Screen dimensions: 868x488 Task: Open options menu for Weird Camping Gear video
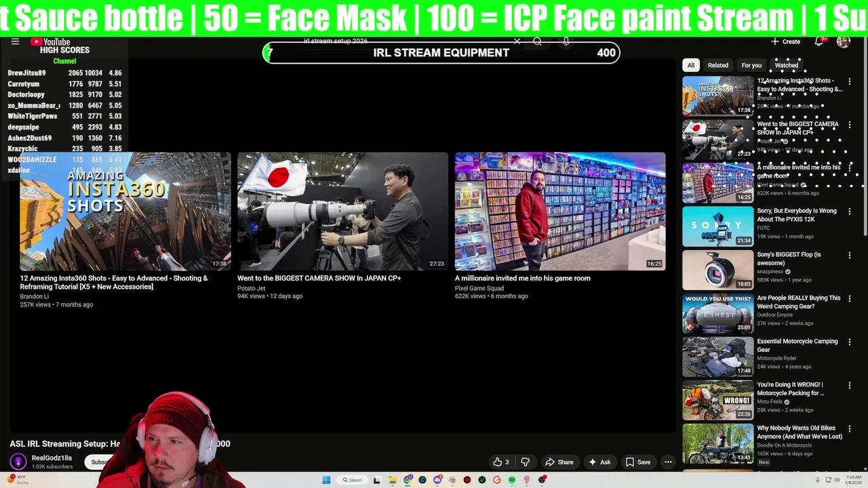[x=849, y=298]
